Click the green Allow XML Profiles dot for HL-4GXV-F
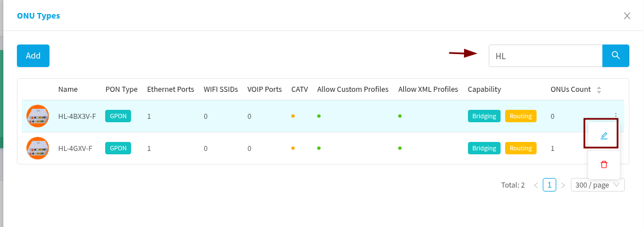 [400, 148]
